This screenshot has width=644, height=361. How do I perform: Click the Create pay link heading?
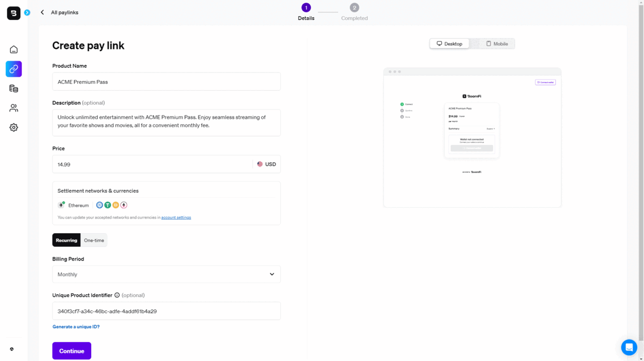89,46
